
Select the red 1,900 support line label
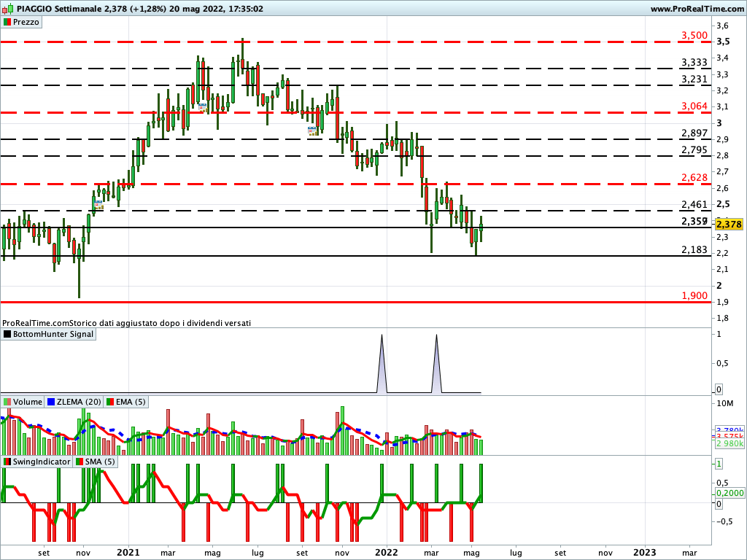pyautogui.click(x=694, y=295)
